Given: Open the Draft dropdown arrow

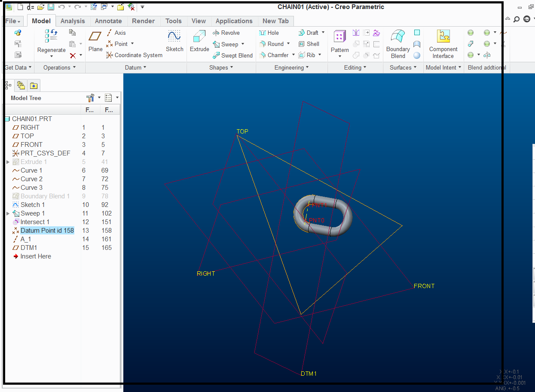Looking at the screenshot, I should click(x=323, y=33).
